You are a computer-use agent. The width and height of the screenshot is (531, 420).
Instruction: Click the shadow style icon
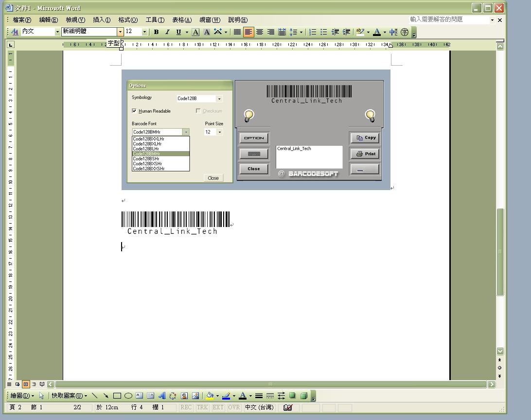tap(292, 396)
